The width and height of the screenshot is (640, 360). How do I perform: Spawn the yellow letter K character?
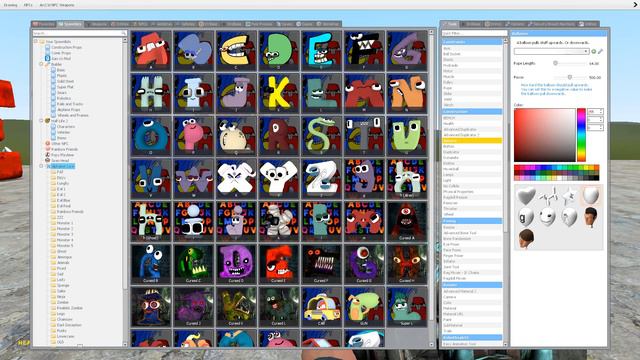[x=279, y=93]
